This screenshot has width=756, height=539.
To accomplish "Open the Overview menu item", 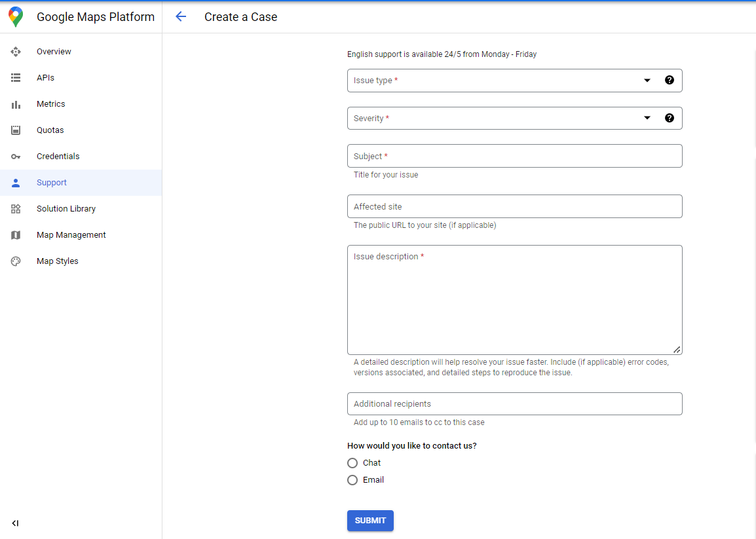I will [81, 52].
